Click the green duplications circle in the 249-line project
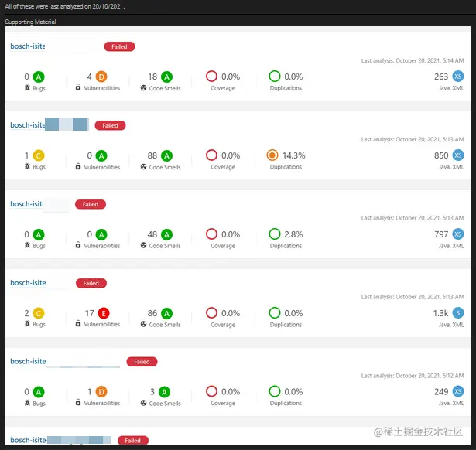Image resolution: width=476 pixels, height=450 pixels. (275, 391)
